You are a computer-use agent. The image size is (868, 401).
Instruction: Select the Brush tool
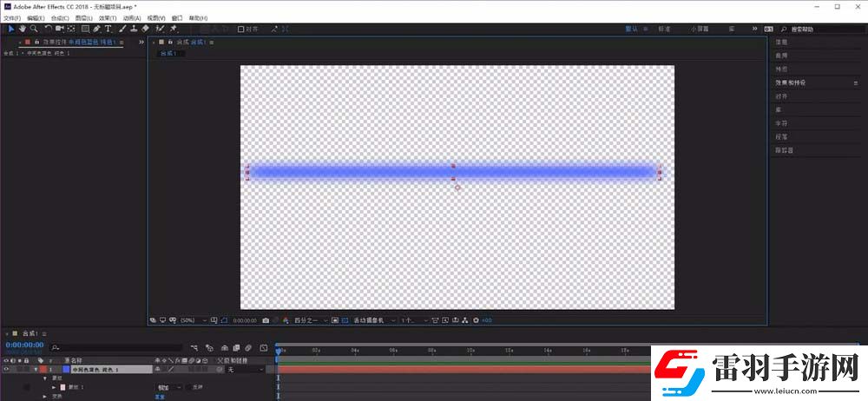tap(121, 29)
